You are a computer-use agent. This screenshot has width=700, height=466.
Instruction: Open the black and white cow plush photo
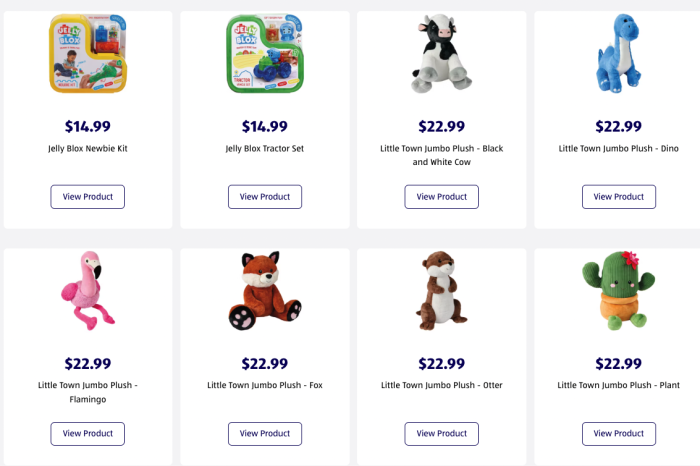click(x=441, y=54)
